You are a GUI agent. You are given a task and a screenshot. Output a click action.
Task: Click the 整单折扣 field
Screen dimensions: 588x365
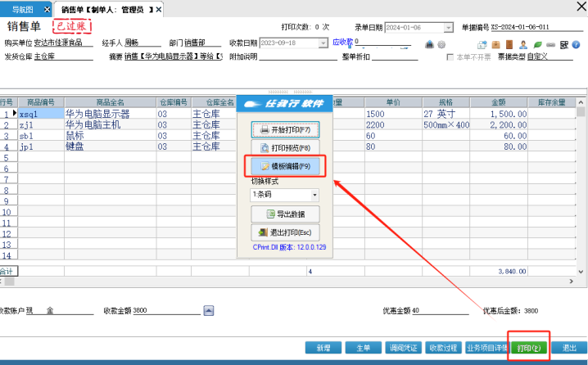395,56
